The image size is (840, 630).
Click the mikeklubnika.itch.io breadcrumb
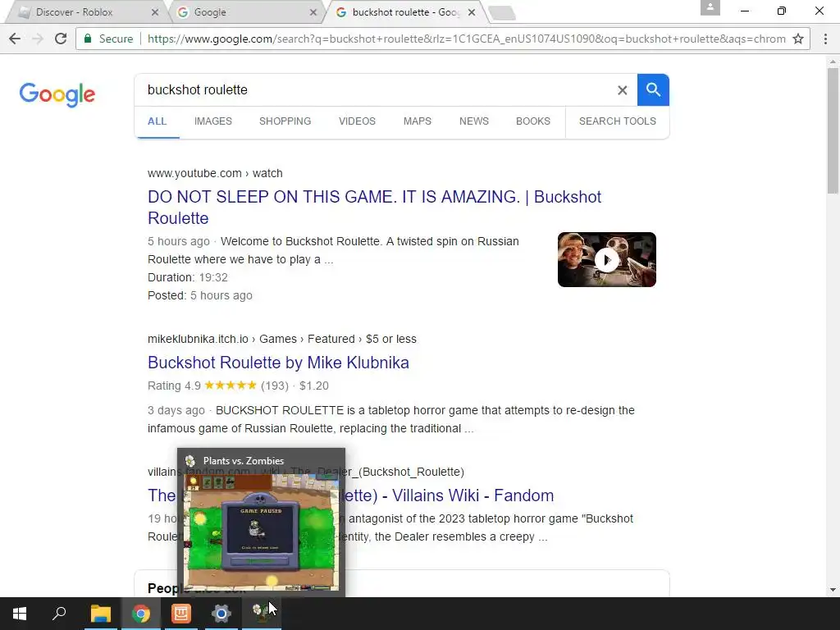[x=282, y=339]
